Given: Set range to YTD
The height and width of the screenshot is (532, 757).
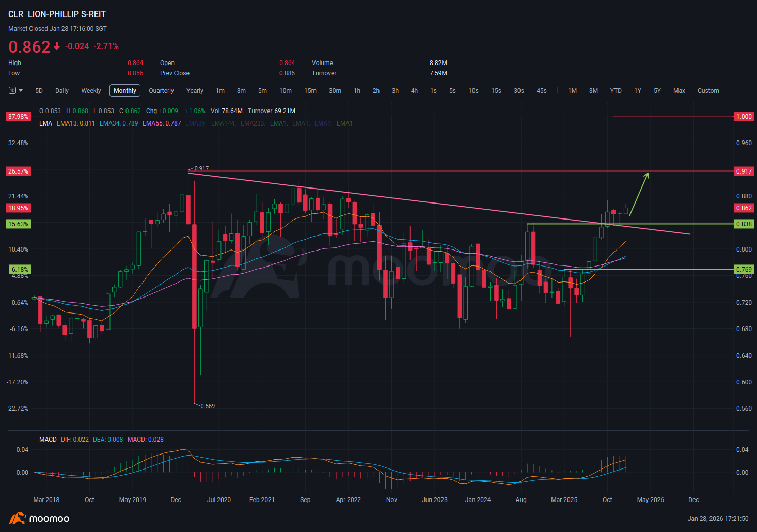Looking at the screenshot, I should click(x=616, y=91).
